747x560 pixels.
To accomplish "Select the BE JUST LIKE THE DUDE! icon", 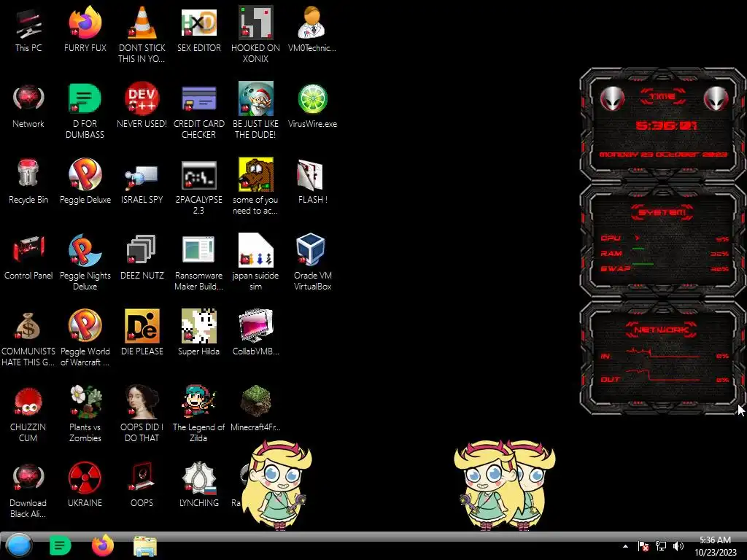I will pyautogui.click(x=255, y=111).
